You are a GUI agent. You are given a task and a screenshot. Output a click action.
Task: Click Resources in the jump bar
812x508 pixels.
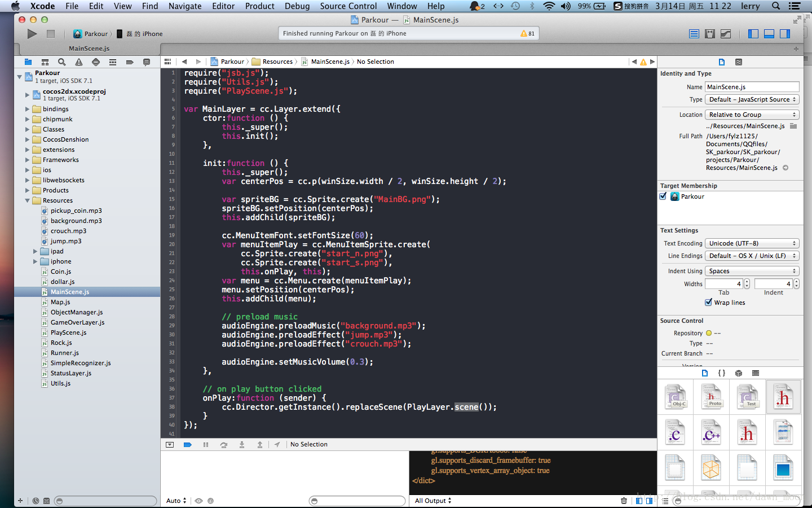[x=272, y=62]
